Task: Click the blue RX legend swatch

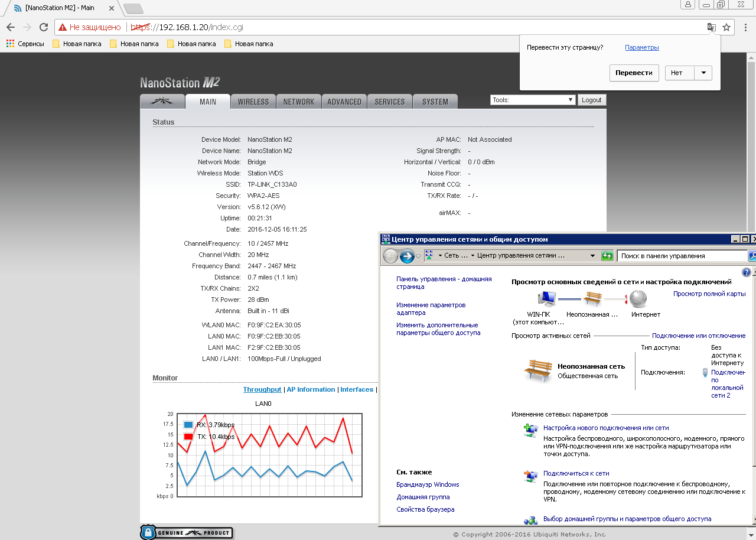Action: pos(188,425)
